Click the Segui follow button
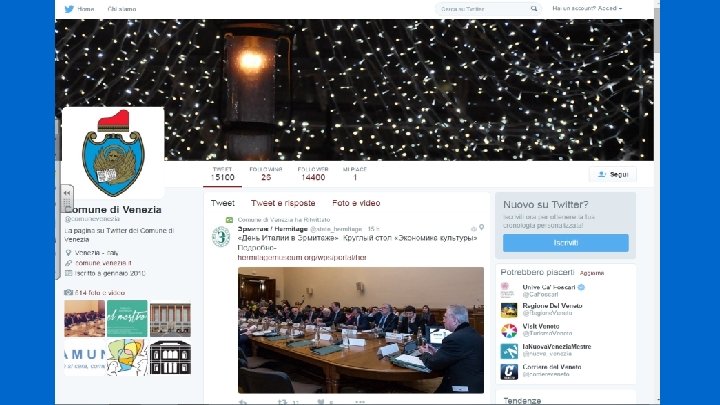Image resolution: width=720 pixels, height=405 pixels. [613, 174]
